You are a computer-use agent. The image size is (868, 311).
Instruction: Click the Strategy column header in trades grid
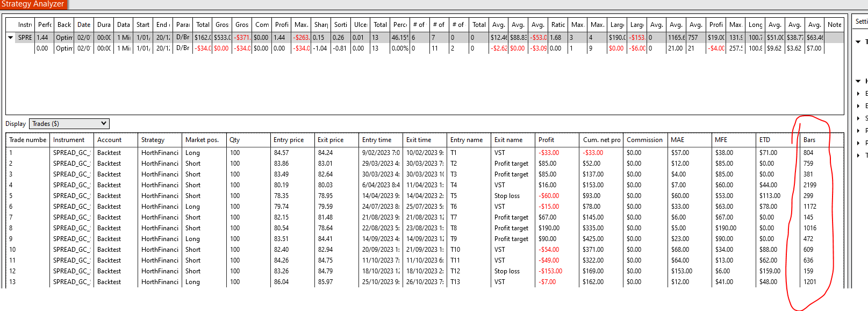pos(160,140)
